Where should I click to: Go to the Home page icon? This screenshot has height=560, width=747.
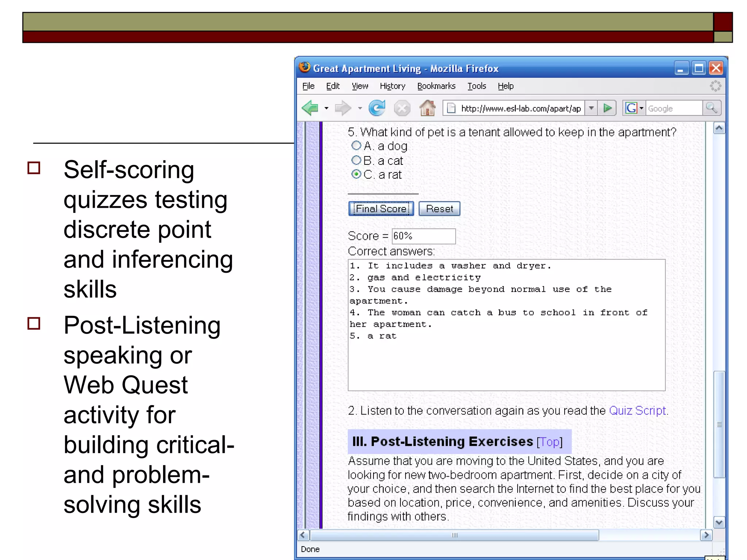point(427,108)
